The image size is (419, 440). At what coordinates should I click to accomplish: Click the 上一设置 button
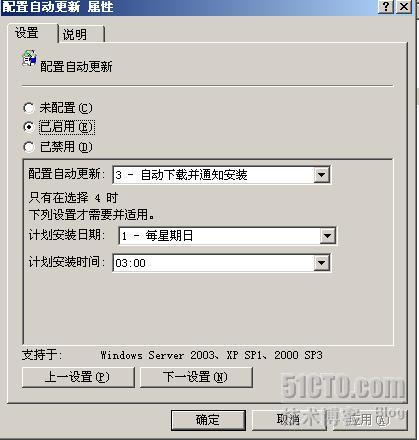pos(78,377)
